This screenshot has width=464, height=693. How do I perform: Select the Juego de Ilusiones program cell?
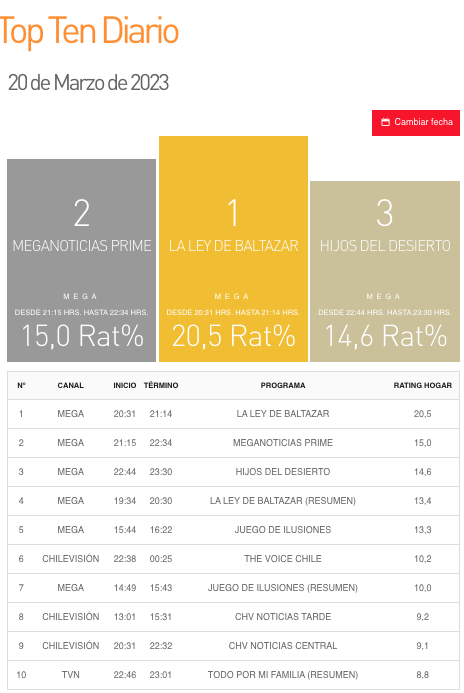tap(283, 529)
